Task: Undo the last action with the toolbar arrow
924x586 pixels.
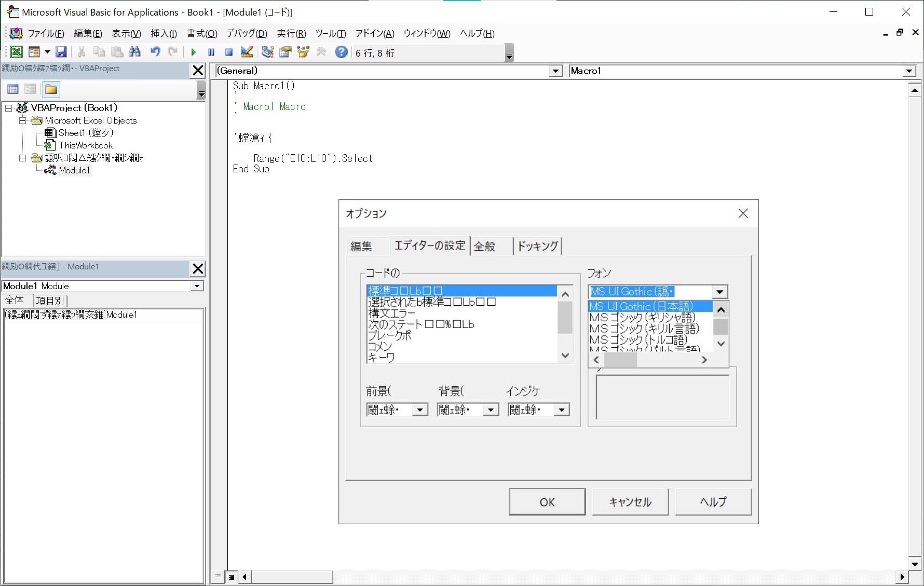Action: [x=155, y=52]
